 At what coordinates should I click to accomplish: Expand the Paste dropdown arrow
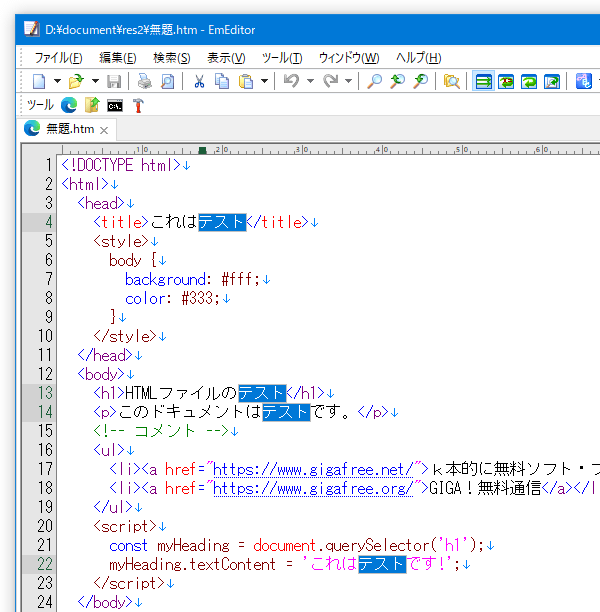click(x=264, y=81)
